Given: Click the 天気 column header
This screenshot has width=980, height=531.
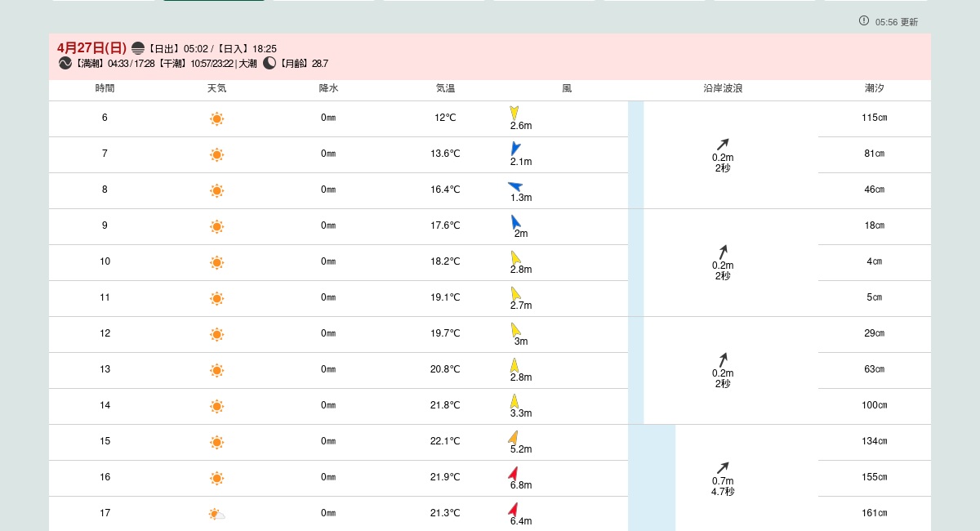Looking at the screenshot, I should point(216,88).
